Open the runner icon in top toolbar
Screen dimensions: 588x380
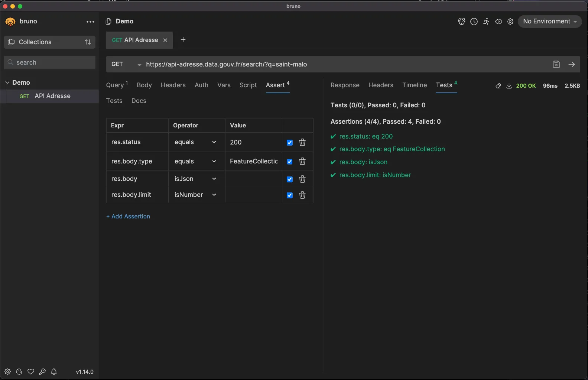coord(486,22)
